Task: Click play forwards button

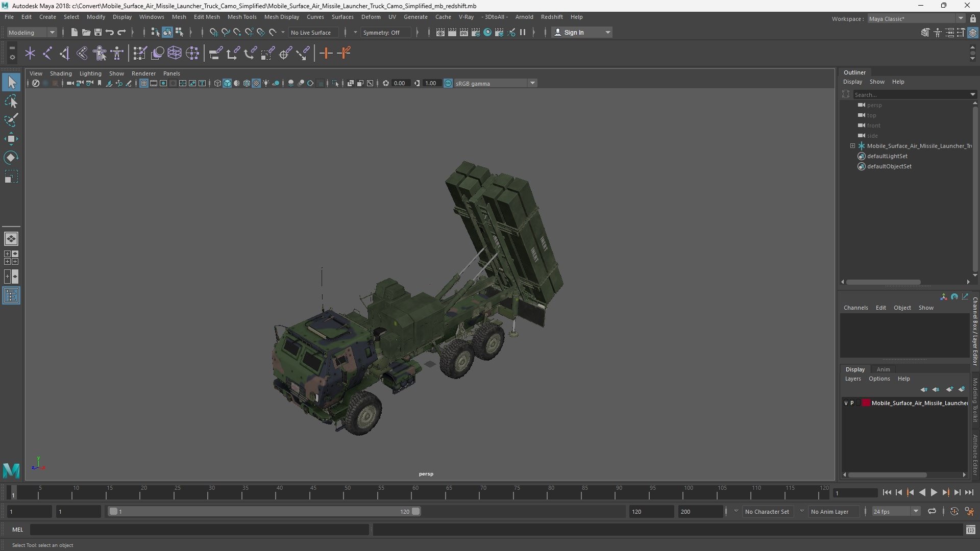Action: click(934, 492)
